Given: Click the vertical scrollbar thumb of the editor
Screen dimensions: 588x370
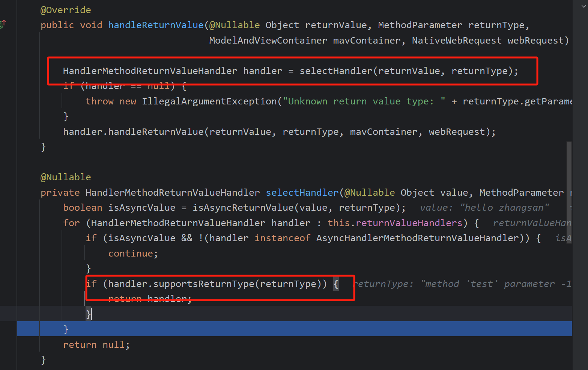Looking at the screenshot, I should coord(569,192).
